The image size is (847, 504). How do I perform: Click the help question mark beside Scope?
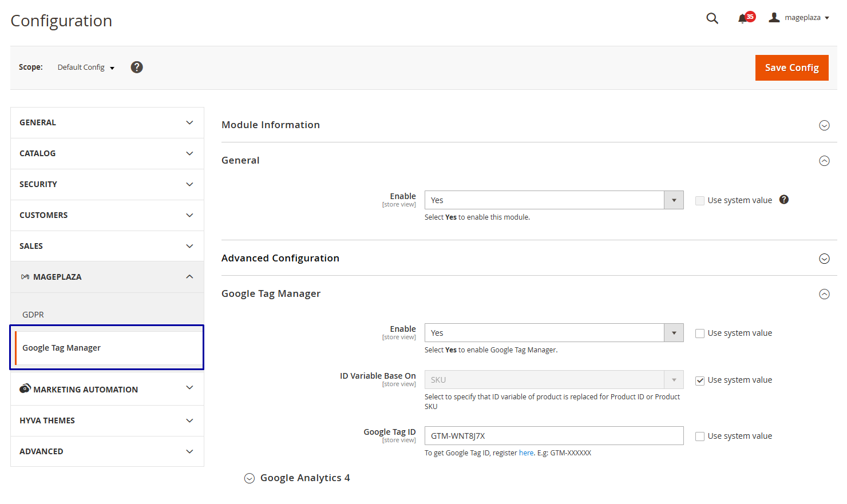coord(136,67)
